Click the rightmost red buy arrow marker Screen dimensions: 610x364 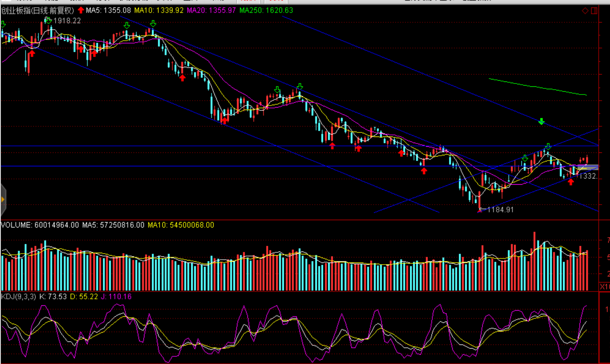pos(570,182)
